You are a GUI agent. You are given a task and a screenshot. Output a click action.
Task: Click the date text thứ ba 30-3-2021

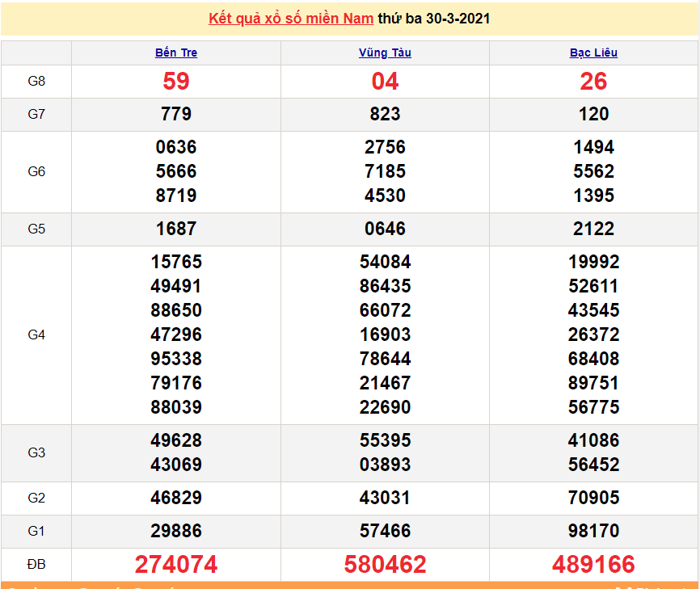pos(433,19)
